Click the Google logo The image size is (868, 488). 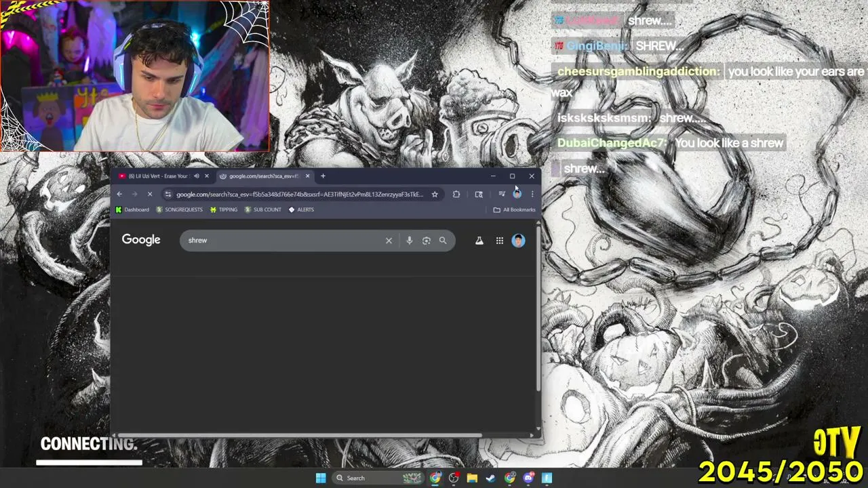(141, 240)
